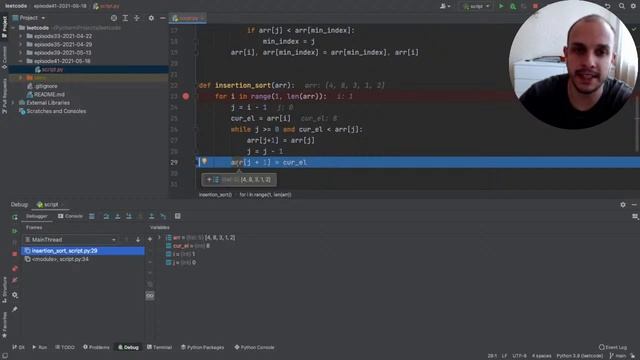Viewport: 640px width, 360px height.
Task: Open Problems tool window
Action: point(96,347)
